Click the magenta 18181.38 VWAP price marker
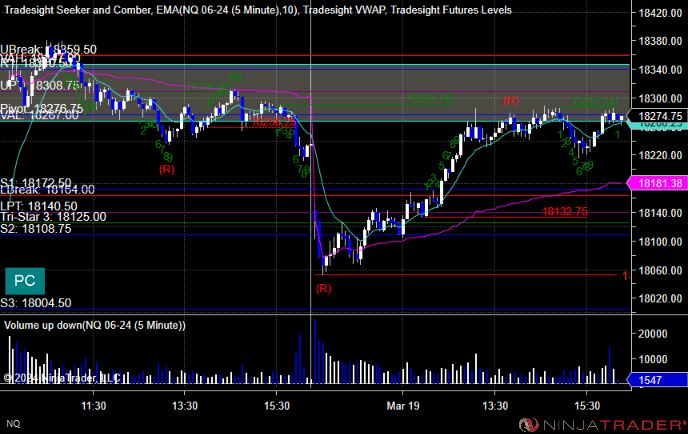This screenshot has height=434, width=688. (658, 183)
